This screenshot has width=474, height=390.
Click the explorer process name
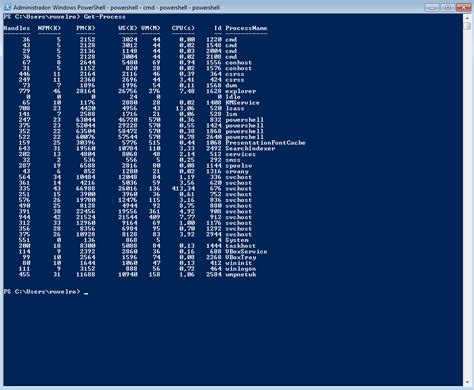(241, 91)
